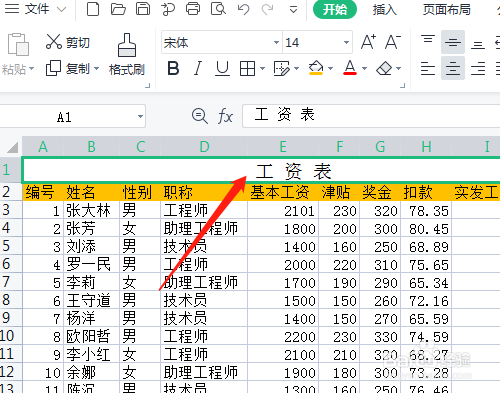The width and height of the screenshot is (500, 393).
Task: Increase font size with the A+ icon
Action: (x=368, y=42)
